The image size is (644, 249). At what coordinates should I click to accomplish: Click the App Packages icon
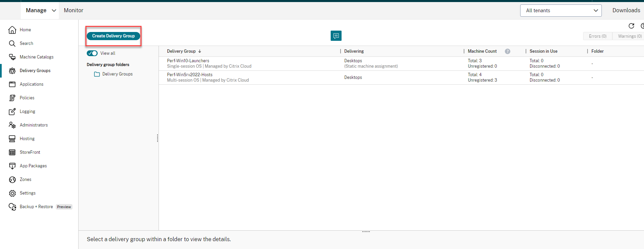(12, 166)
